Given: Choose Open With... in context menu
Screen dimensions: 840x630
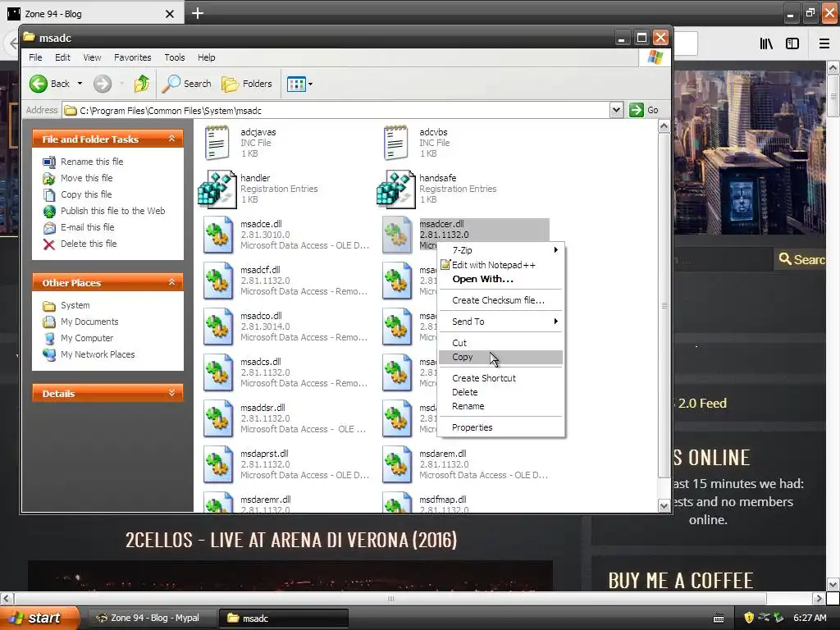Looking at the screenshot, I should pos(500,279).
